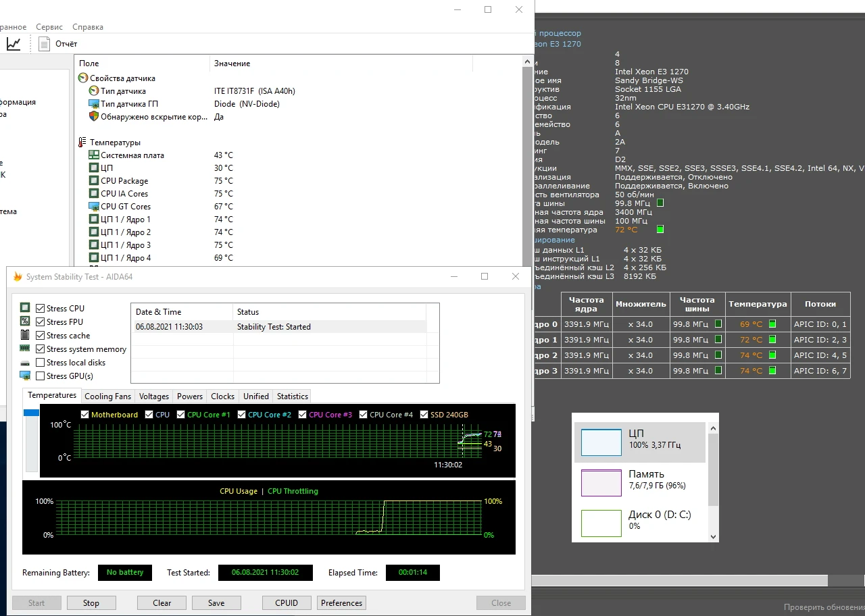The image size is (865, 616).
Task: Open the Сервис menu
Action: [49, 27]
